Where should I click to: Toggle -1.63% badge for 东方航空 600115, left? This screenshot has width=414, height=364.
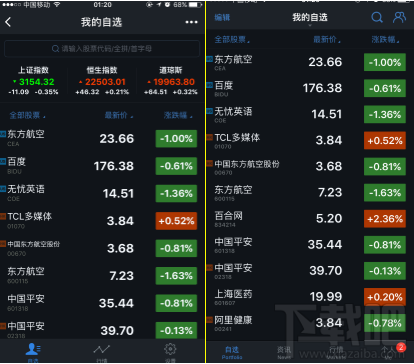[x=176, y=276]
